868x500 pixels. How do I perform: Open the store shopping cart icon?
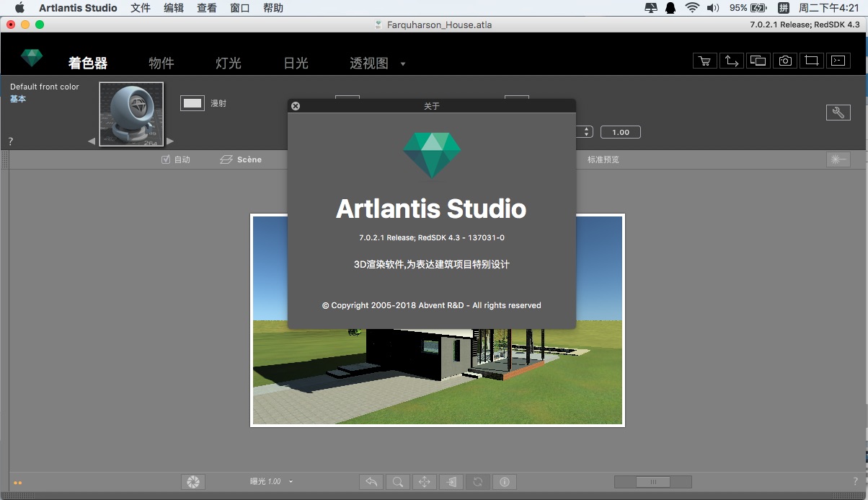(x=704, y=61)
